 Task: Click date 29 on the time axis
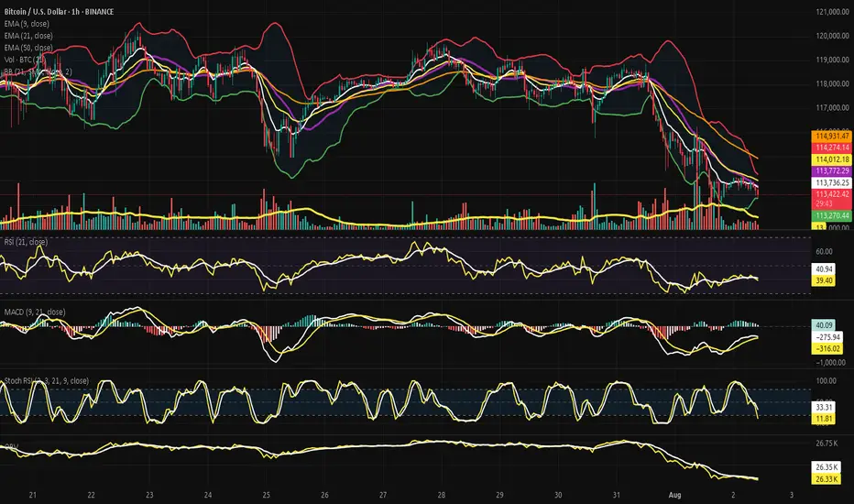click(499, 495)
